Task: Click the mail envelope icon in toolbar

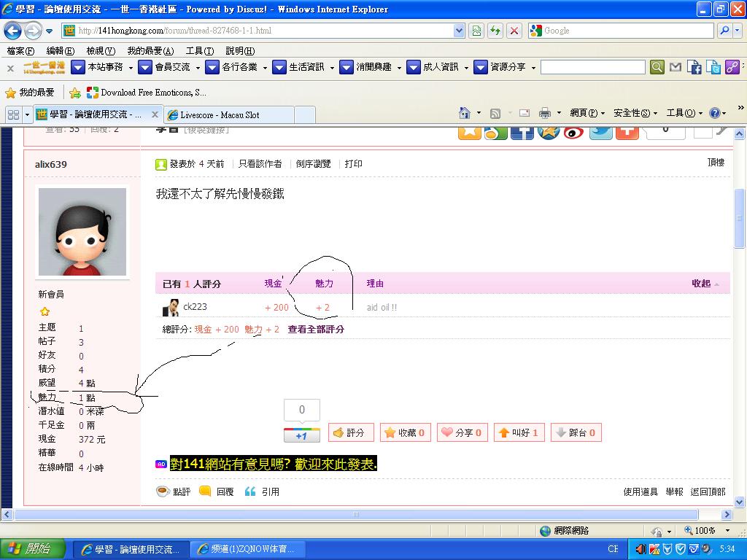Action: pos(676,67)
